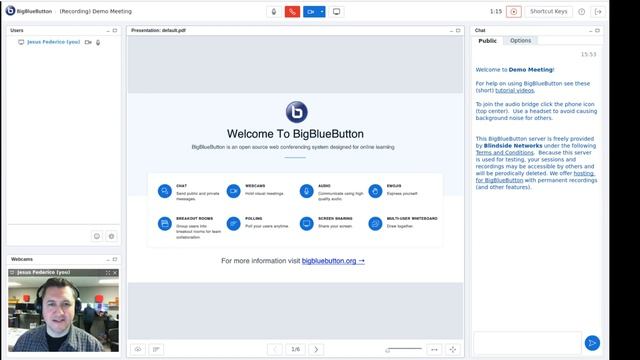Close the Jesus Federico webcam video
The height and width of the screenshot is (360, 640).
(x=115, y=273)
